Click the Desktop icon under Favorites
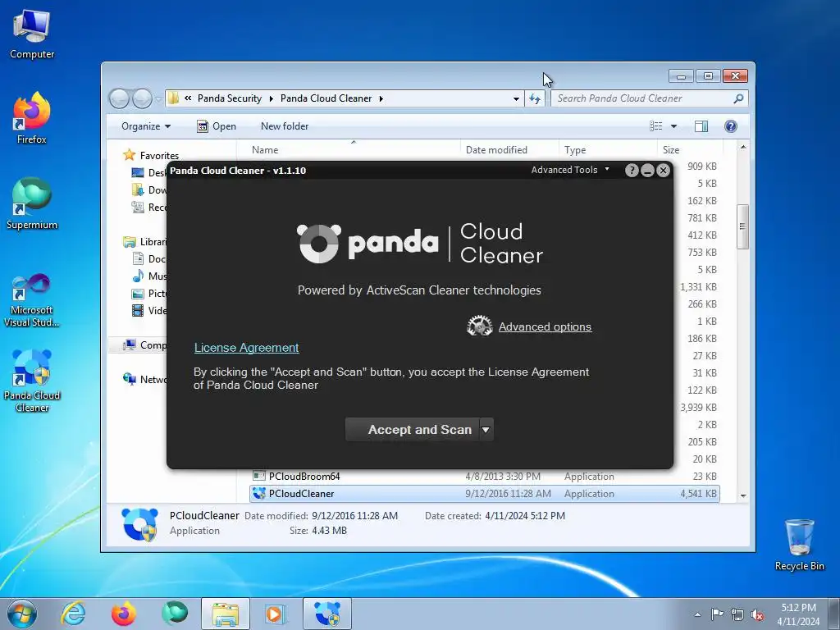 click(x=138, y=172)
